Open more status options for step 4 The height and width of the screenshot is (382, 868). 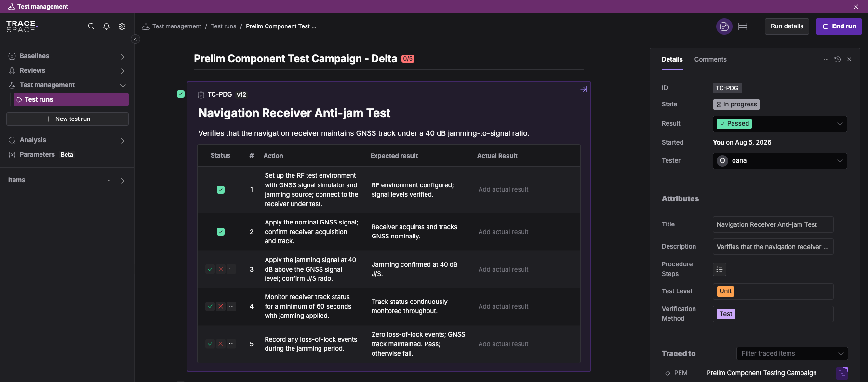231,306
